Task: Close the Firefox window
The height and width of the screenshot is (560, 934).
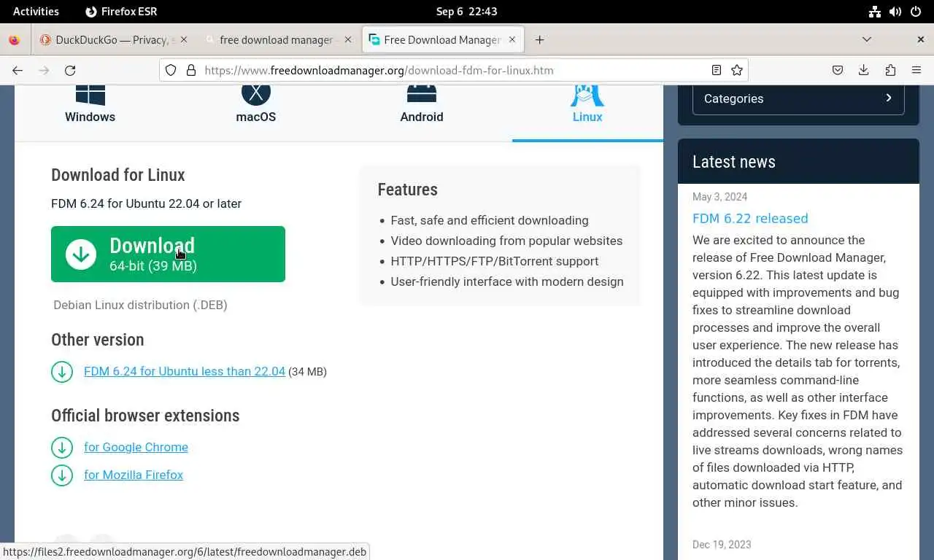Action: (920, 39)
